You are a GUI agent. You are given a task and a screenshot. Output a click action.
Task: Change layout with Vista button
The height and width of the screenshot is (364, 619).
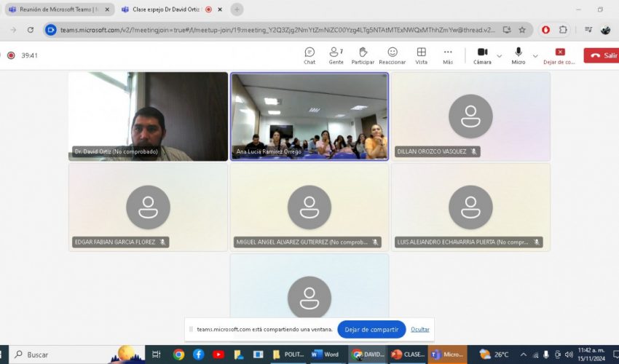[x=421, y=55]
